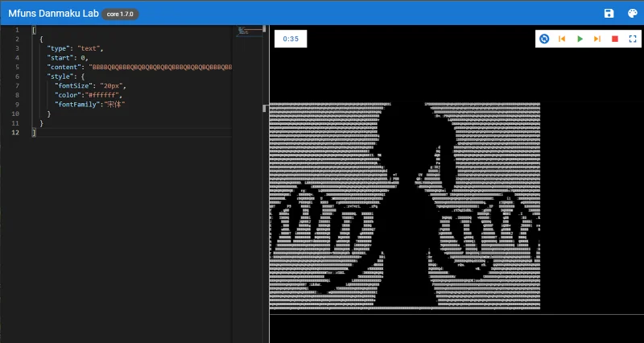Click the "宋体" font value
The height and width of the screenshot is (343, 644).
pos(113,105)
